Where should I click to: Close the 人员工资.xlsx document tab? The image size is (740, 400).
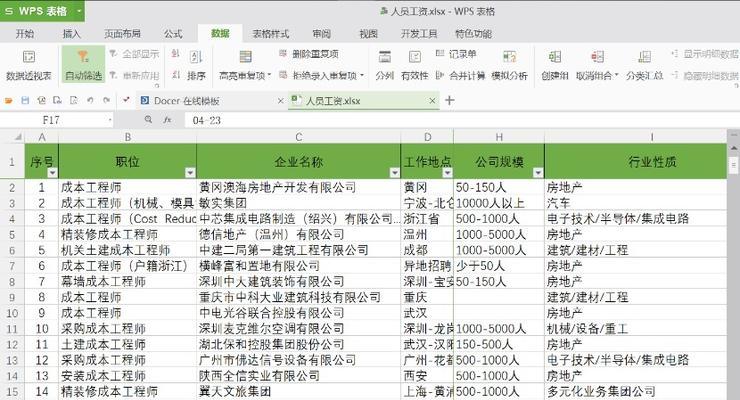[x=432, y=100]
